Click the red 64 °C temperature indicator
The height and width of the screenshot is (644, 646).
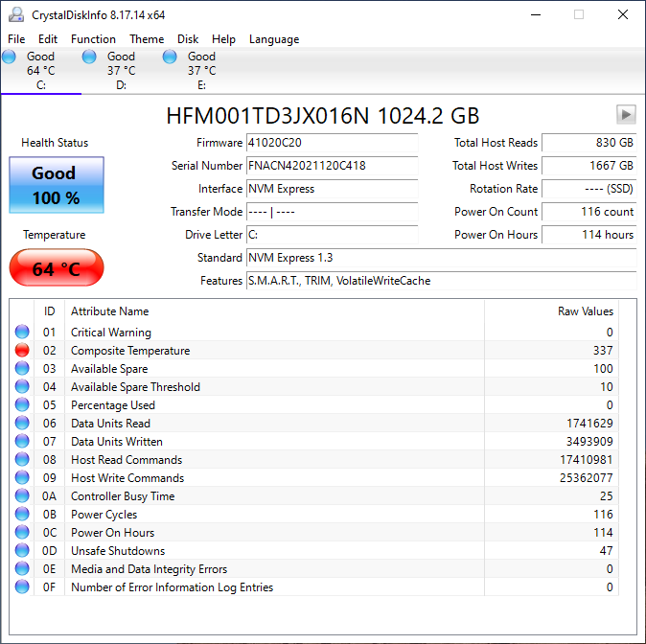(57, 267)
